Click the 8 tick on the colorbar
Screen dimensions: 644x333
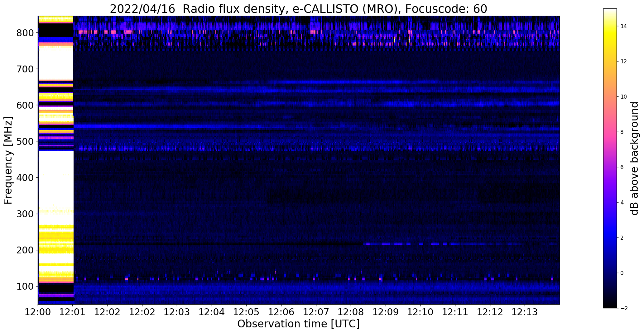pyautogui.click(x=622, y=132)
